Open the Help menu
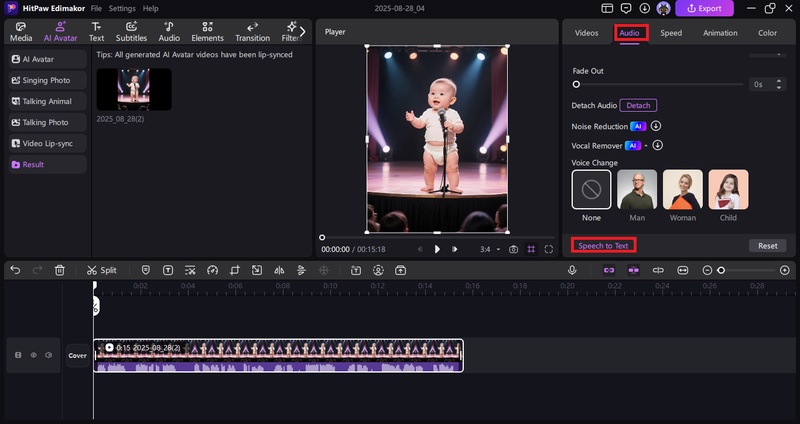This screenshot has height=424, width=800. pyautogui.click(x=151, y=9)
